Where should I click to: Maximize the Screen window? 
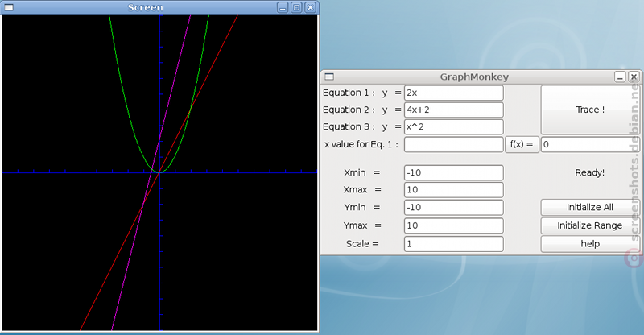point(296,7)
